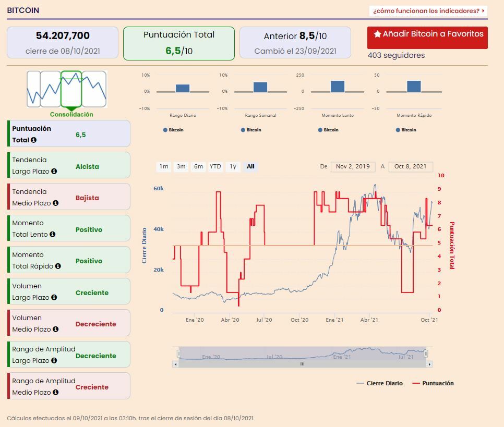Click the start date field Nov 2, 2019

353,166
